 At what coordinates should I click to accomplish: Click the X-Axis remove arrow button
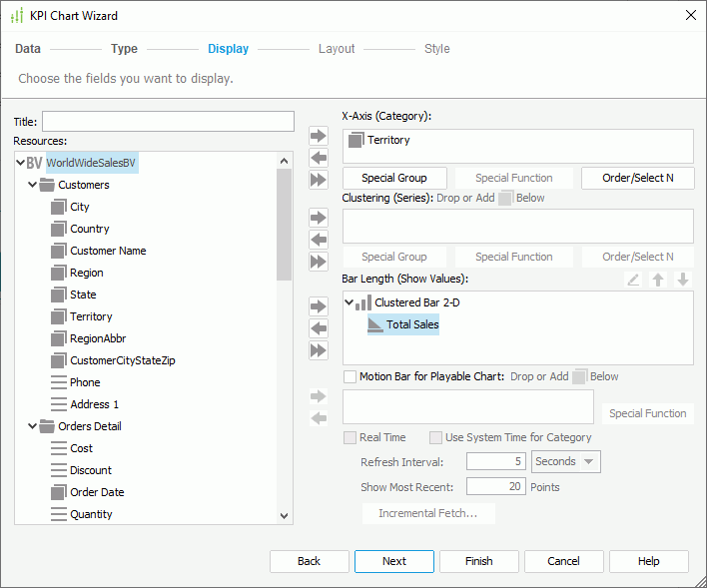(x=319, y=158)
